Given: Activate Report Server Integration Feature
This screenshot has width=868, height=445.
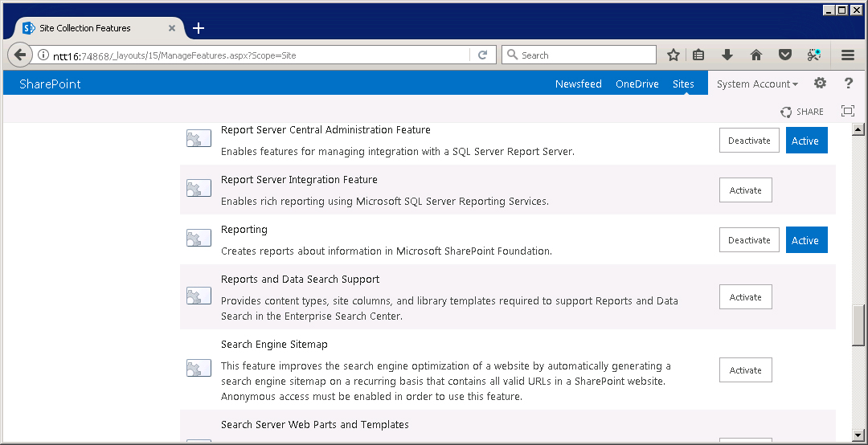Looking at the screenshot, I should click(x=746, y=190).
